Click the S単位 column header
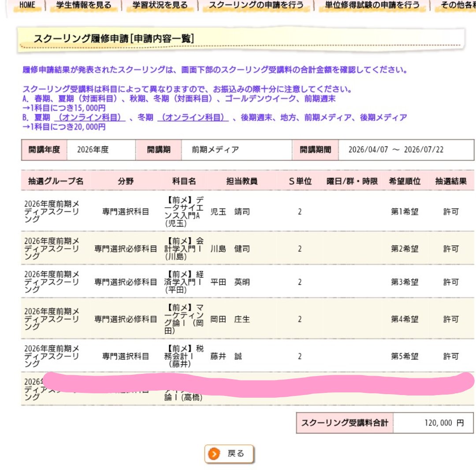Viewport: 476px width, 470px height. pyautogui.click(x=300, y=181)
